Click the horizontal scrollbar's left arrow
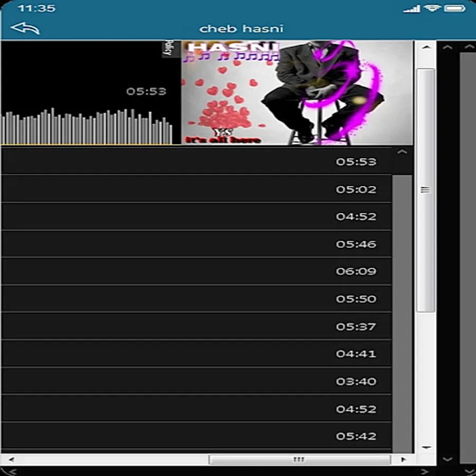Screen dimensions: 476x476 coord(11,459)
